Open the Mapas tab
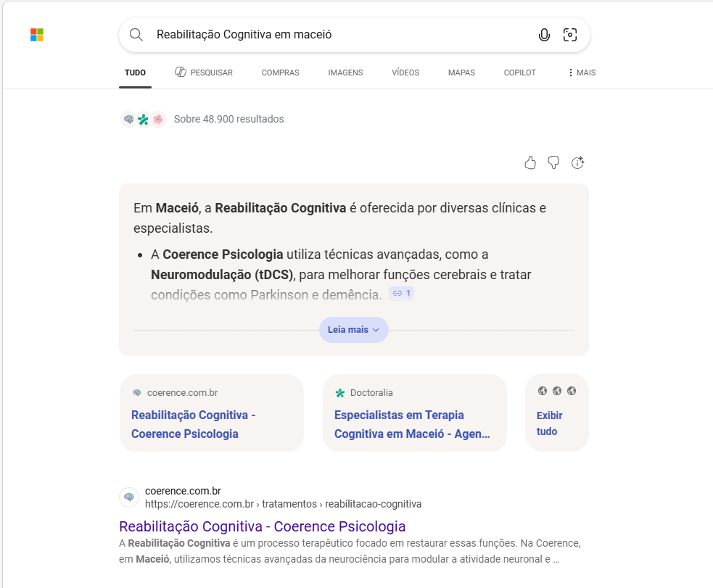Image resolution: width=713 pixels, height=588 pixels. (x=461, y=73)
